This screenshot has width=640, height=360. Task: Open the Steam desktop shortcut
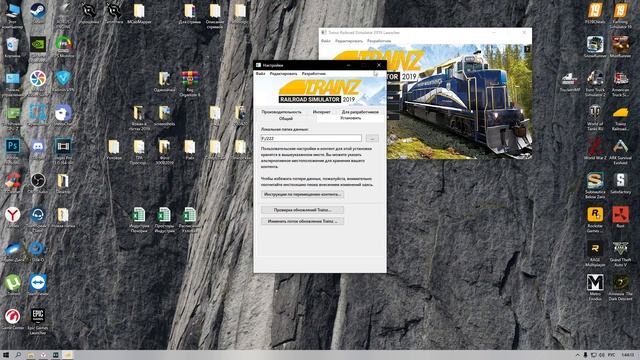tap(38, 12)
